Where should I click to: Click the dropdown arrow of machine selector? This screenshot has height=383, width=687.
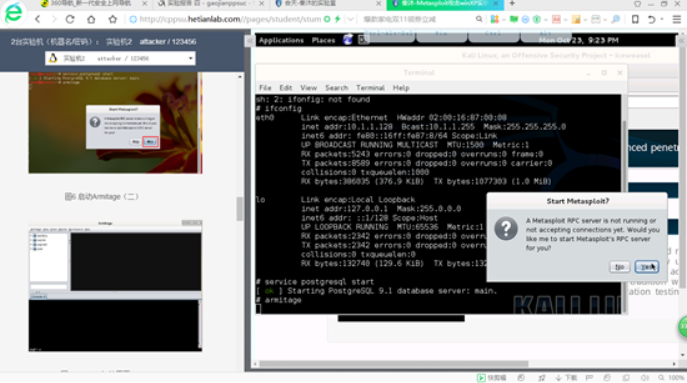[x=191, y=58]
